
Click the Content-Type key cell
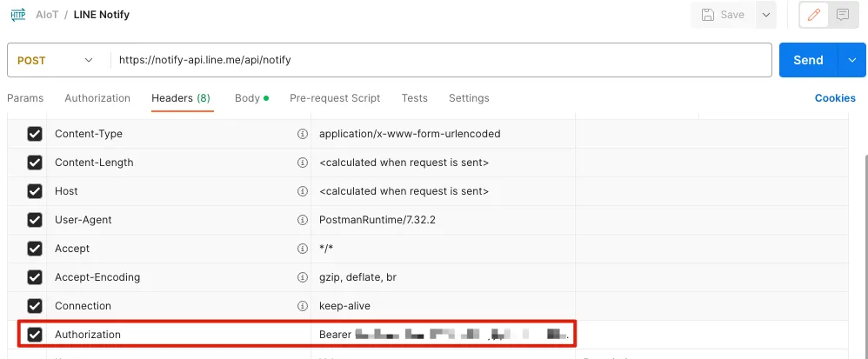click(179, 134)
